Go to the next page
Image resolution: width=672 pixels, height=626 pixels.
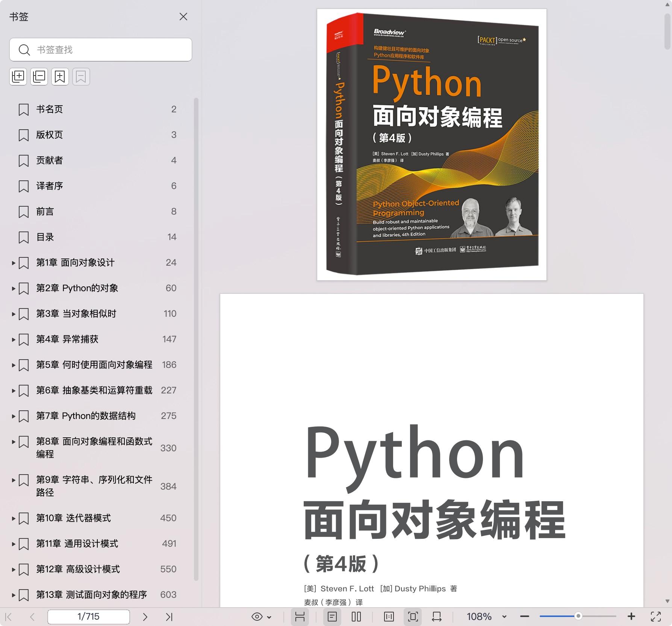pos(145,617)
